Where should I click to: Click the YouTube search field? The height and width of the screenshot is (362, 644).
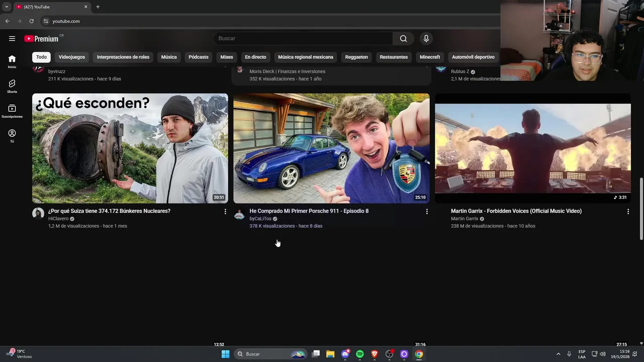[303, 39]
